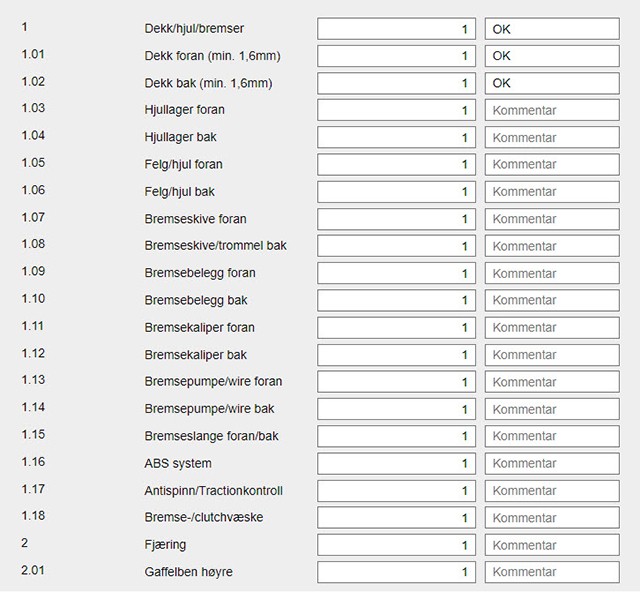
Task: Select the value field for Bremsebelegg bak
Action: pos(396,300)
